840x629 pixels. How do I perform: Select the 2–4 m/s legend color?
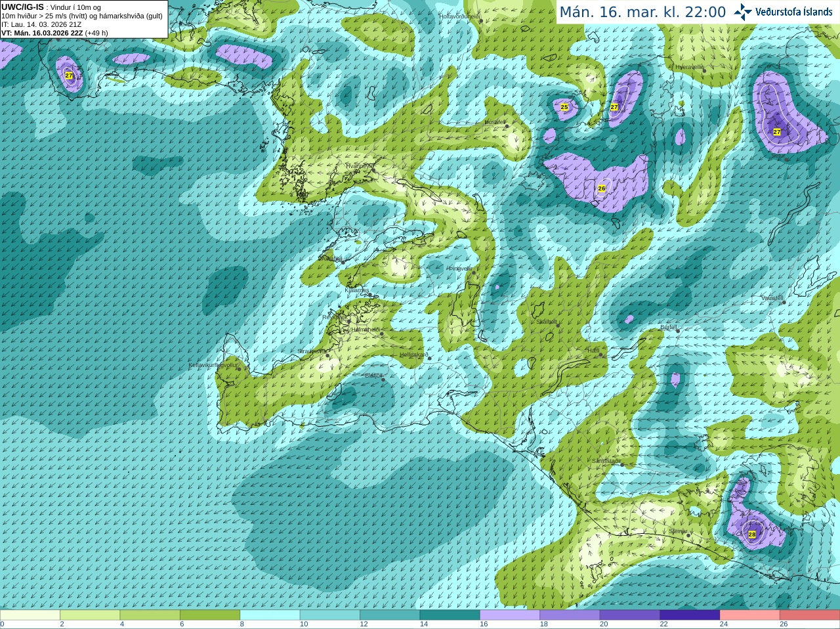tap(90, 615)
